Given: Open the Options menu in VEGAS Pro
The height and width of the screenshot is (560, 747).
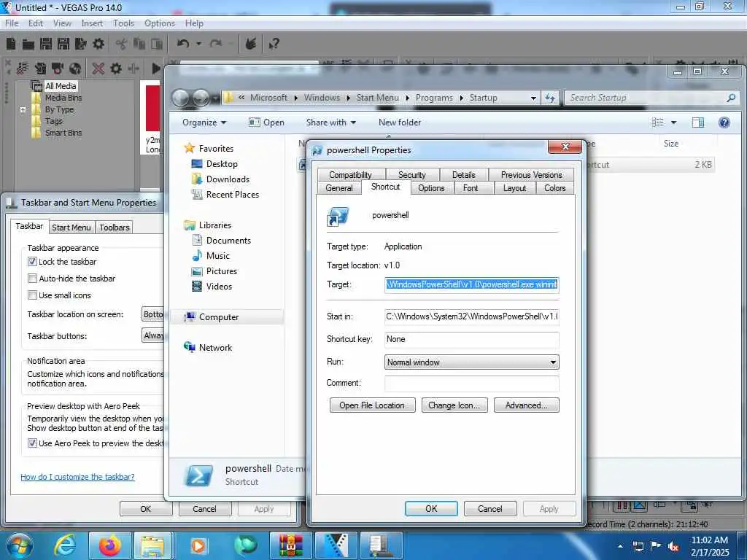Looking at the screenshot, I should (160, 23).
